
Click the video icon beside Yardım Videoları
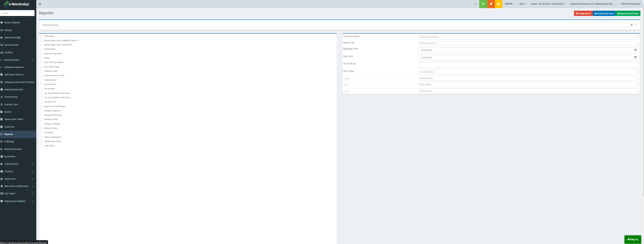2,23
